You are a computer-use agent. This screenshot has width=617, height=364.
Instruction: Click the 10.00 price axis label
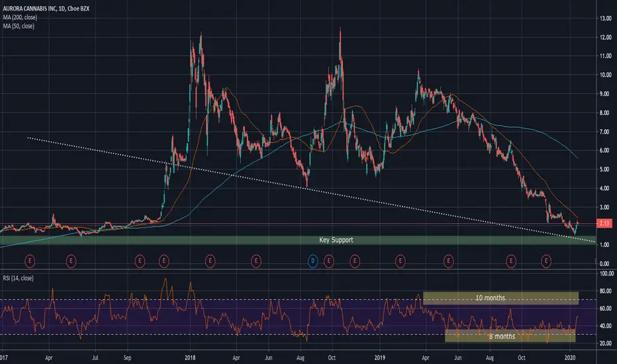click(606, 75)
